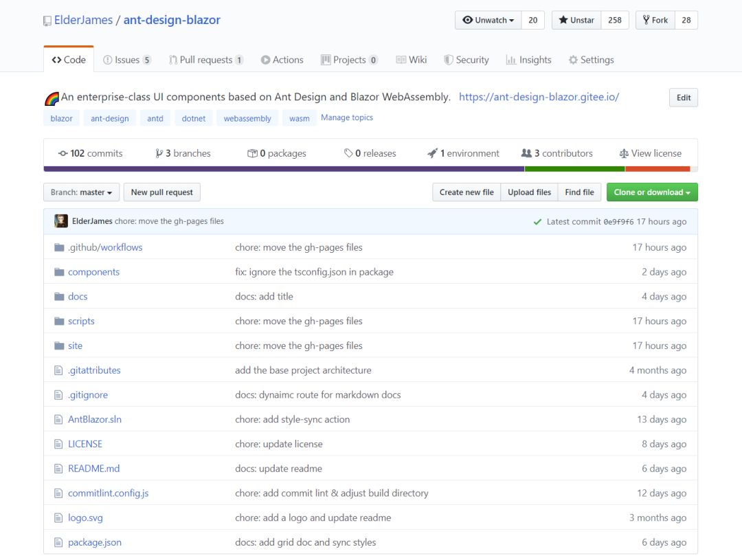View contributors via the people icon
Viewport: 742px width, 560px height.
click(525, 153)
